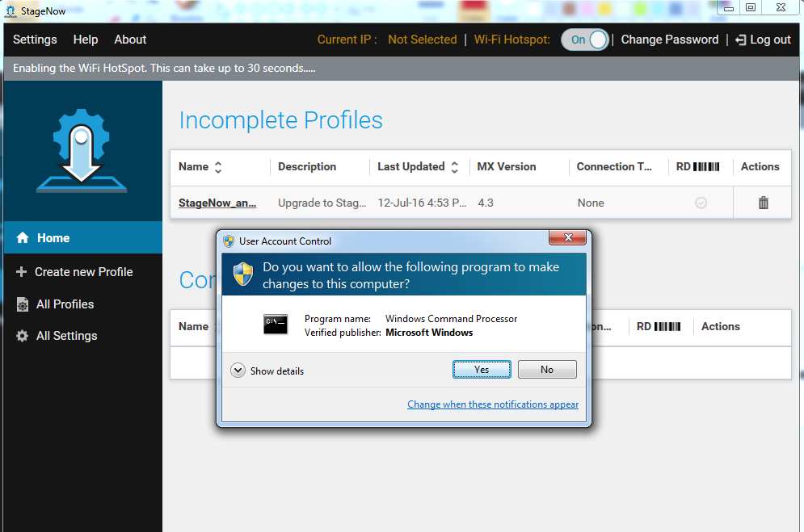Expand Show details in UAC dialog
The width and height of the screenshot is (804, 532).
pos(238,371)
